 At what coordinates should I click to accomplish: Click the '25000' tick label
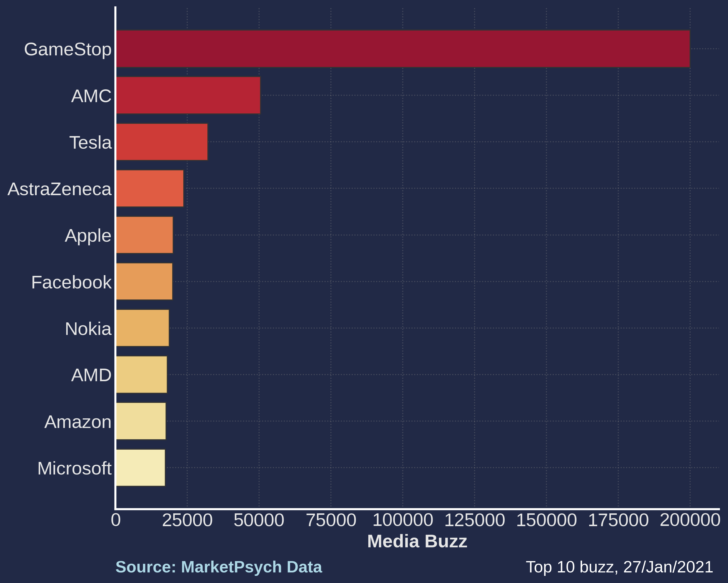[x=187, y=520]
